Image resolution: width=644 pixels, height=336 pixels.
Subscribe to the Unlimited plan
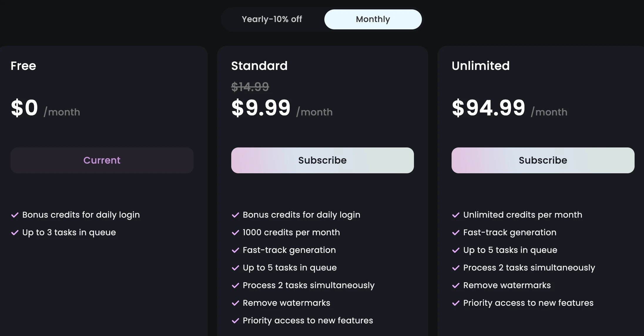coord(543,160)
